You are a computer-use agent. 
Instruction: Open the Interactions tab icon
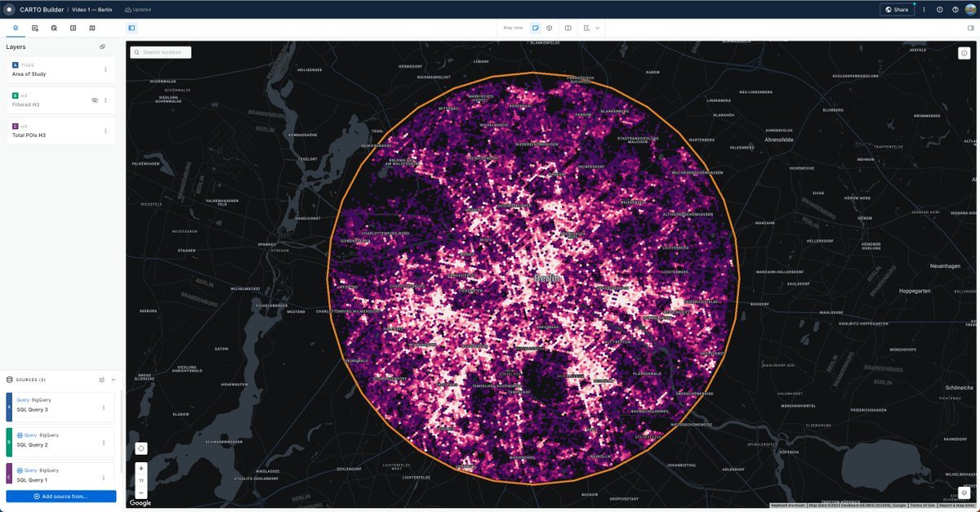[x=73, y=28]
